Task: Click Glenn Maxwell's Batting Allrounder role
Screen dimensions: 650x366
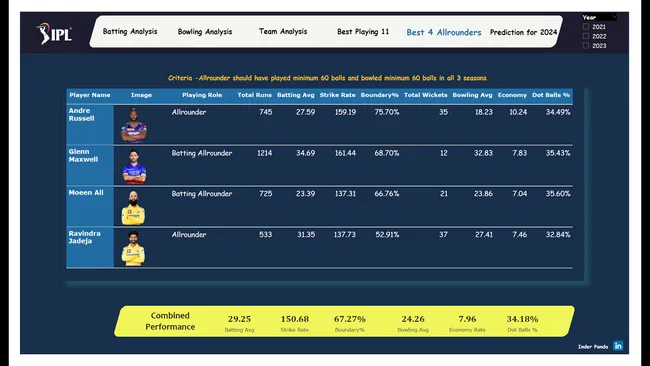Action: tap(202, 153)
